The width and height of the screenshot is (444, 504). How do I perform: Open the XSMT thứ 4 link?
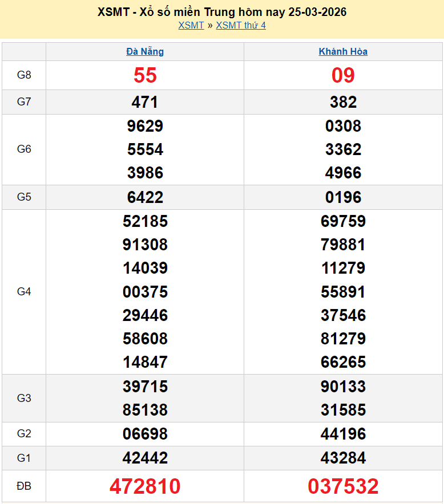coord(240,25)
